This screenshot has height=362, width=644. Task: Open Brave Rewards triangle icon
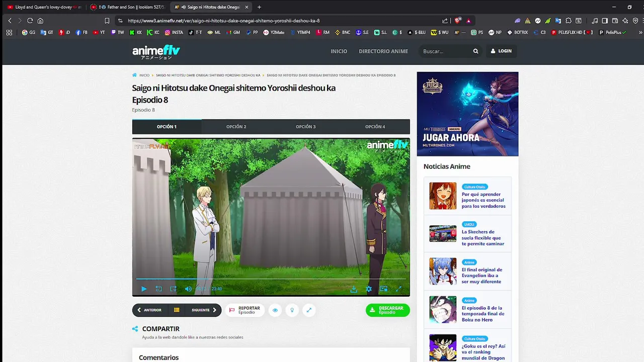point(469,21)
